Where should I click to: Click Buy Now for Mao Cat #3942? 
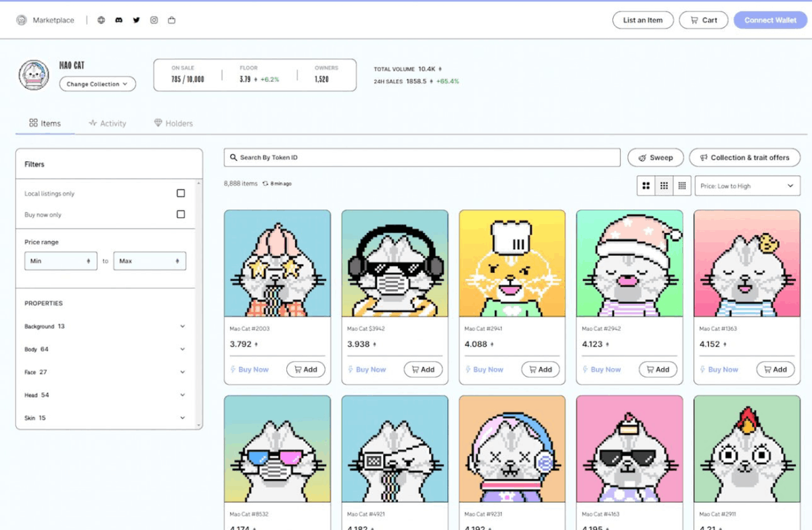click(367, 370)
